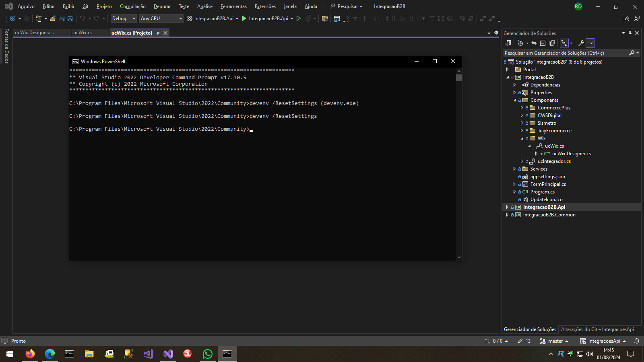Open File Explorer from the taskbar
This screenshot has width=644, height=362.
[x=89, y=354]
